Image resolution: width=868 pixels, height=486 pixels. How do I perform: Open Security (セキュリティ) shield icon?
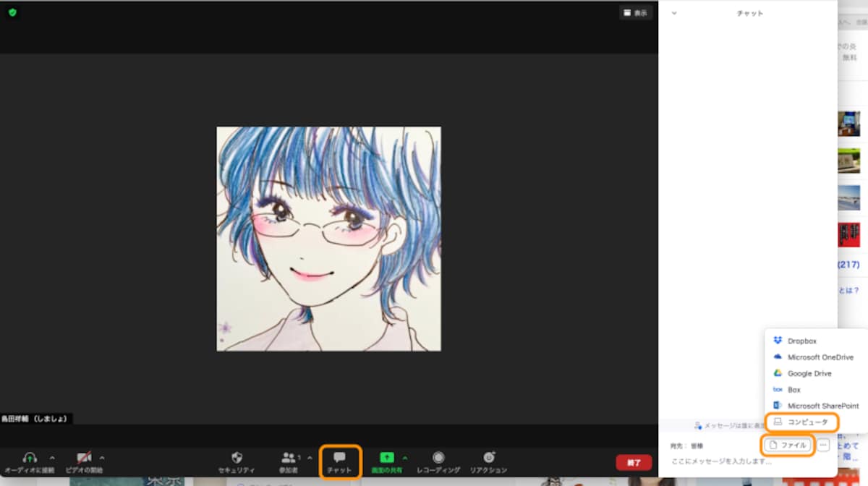[x=237, y=457]
